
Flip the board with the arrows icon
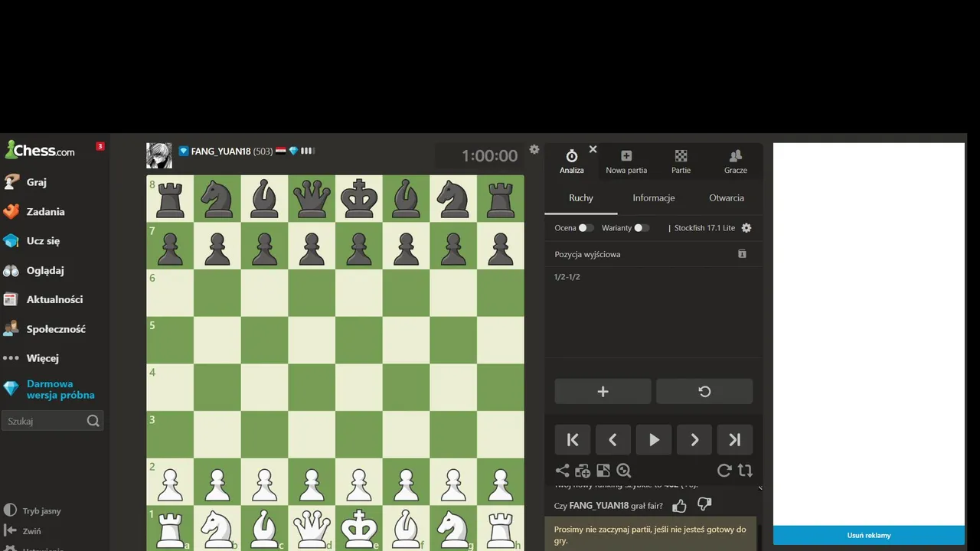click(x=745, y=471)
